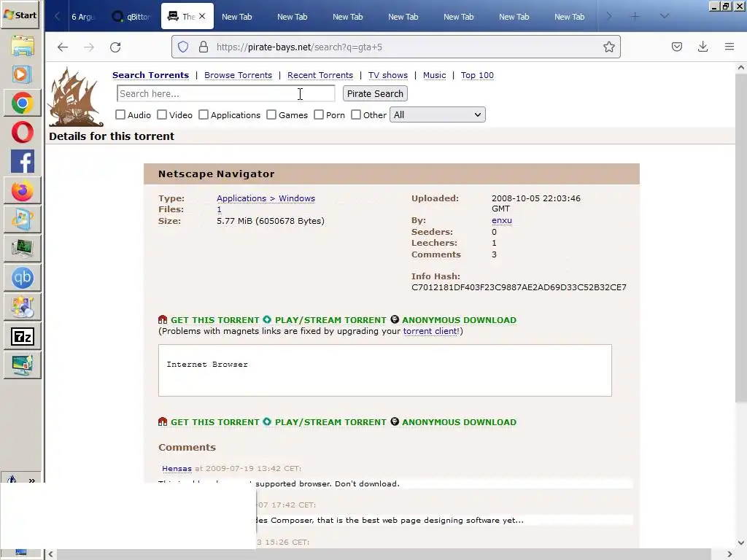The height and width of the screenshot is (560, 747).
Task: Launch Firefox from the sidebar
Action: (23, 191)
